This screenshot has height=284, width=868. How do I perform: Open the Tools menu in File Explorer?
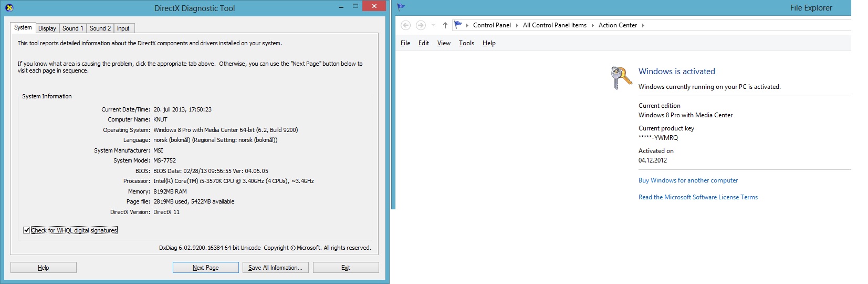pos(466,43)
